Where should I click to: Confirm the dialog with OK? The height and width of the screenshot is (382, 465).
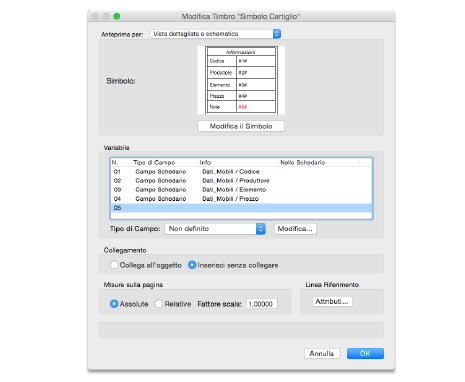365,353
